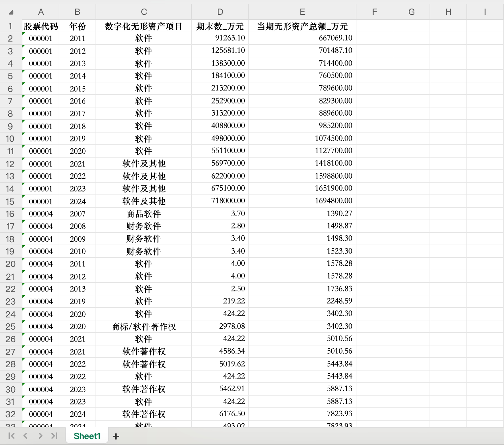This screenshot has height=445, width=504.
Task: Select row 1 header
Action: [11, 26]
